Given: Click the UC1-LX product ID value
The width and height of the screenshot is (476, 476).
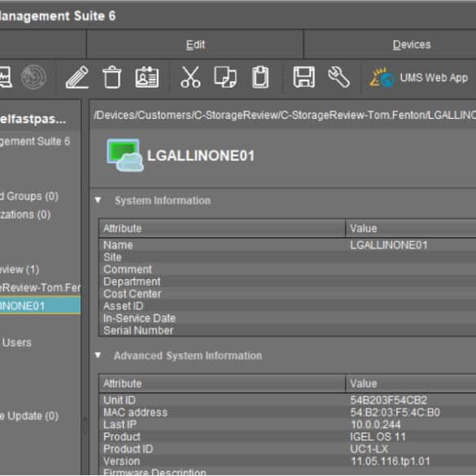Looking at the screenshot, I should click(x=369, y=449).
